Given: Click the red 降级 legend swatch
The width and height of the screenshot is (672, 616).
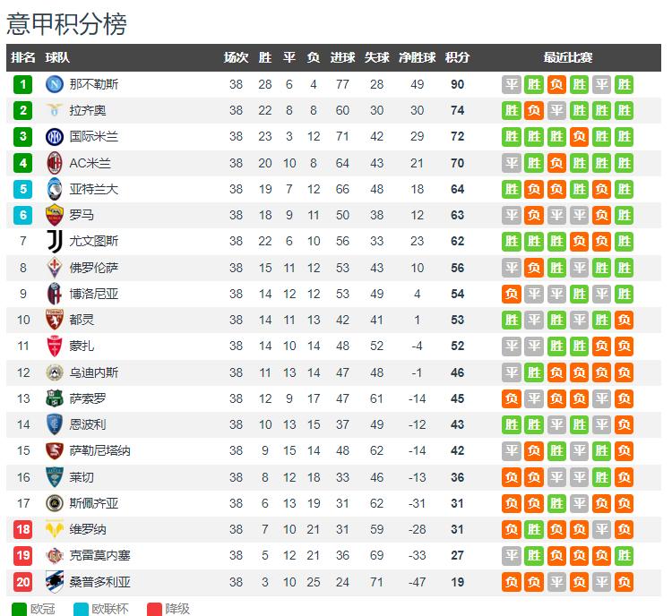Looking at the screenshot, I should point(154,609).
